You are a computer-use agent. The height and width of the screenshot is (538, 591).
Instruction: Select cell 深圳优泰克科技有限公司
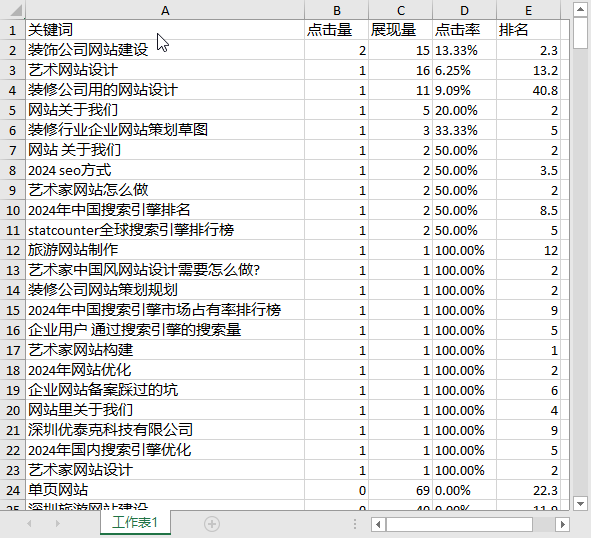click(x=165, y=430)
